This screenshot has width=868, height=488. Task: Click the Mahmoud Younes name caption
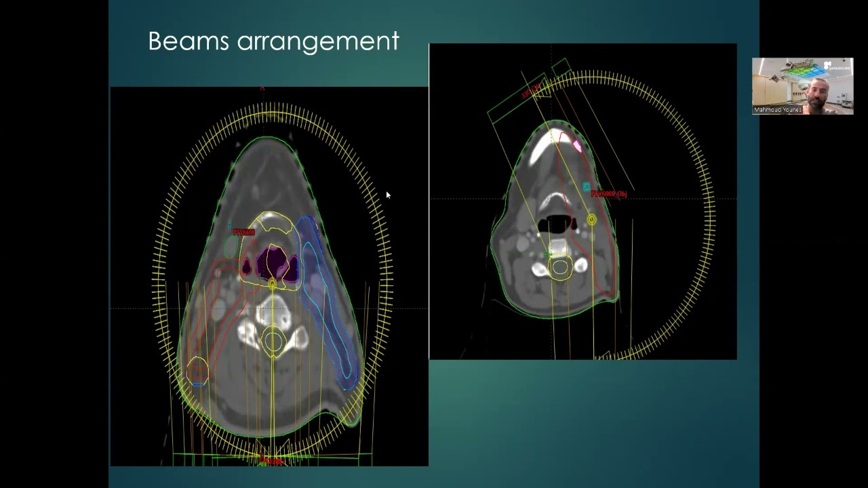point(778,109)
